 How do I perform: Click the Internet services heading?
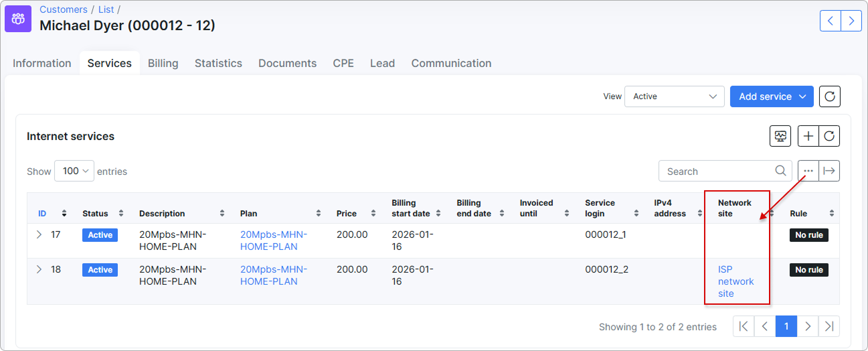point(71,136)
